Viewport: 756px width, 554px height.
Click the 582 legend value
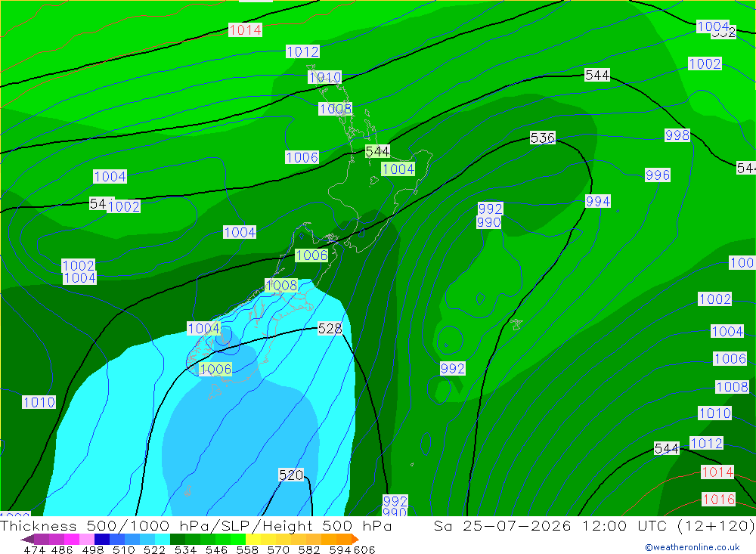[x=309, y=549]
